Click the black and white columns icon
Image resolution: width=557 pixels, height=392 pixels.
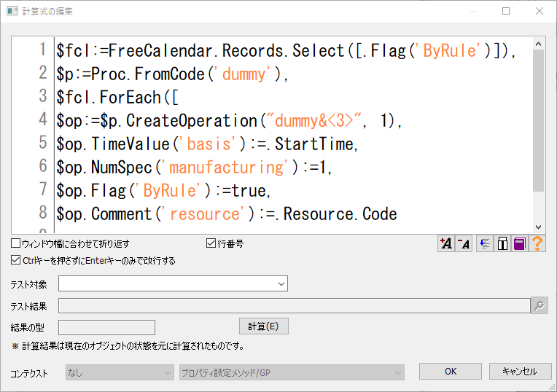[502, 244]
